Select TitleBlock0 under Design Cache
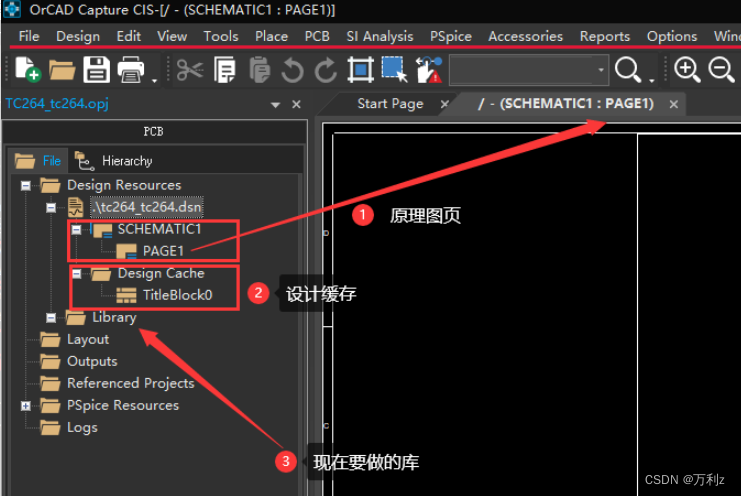The width and height of the screenshot is (741, 496). pyautogui.click(x=177, y=295)
